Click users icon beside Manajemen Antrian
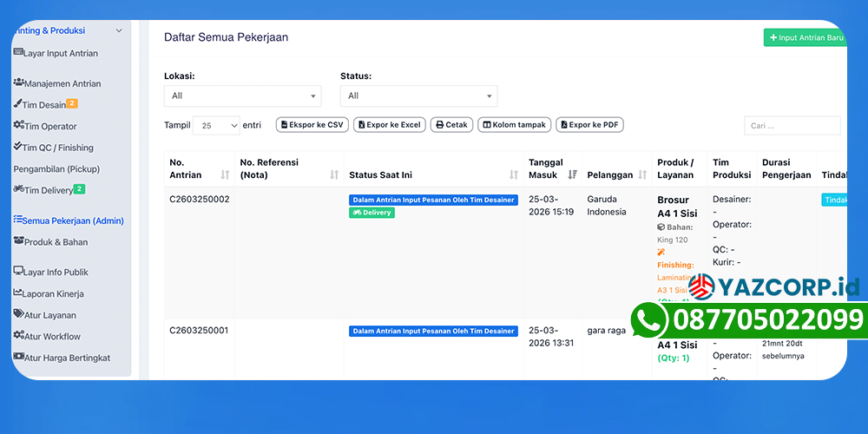868x434 pixels. pos(19,82)
